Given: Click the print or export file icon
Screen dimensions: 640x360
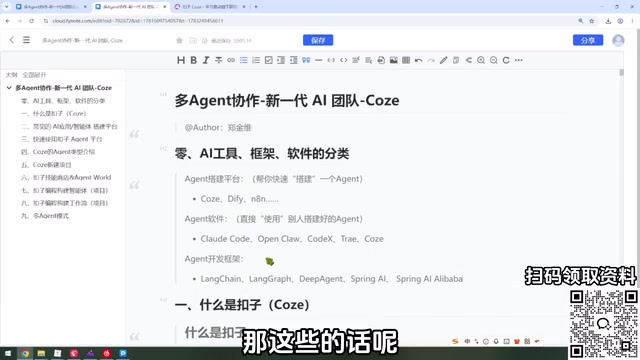Looking at the screenshot, I should 381,60.
